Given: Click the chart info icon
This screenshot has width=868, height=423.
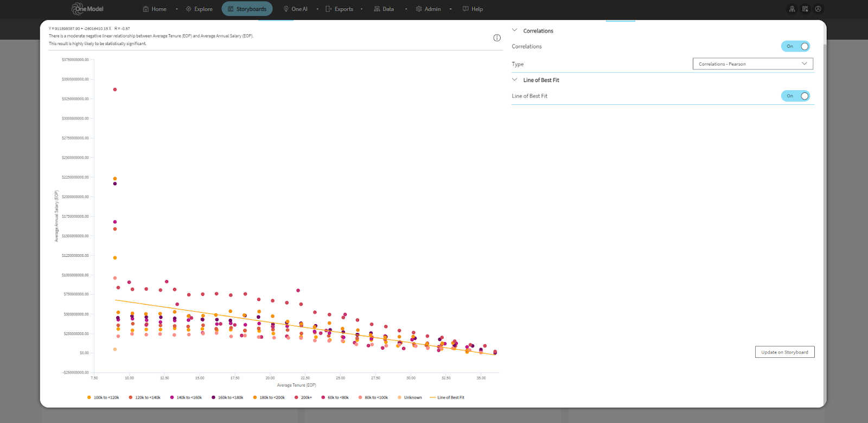Looking at the screenshot, I should 496,38.
